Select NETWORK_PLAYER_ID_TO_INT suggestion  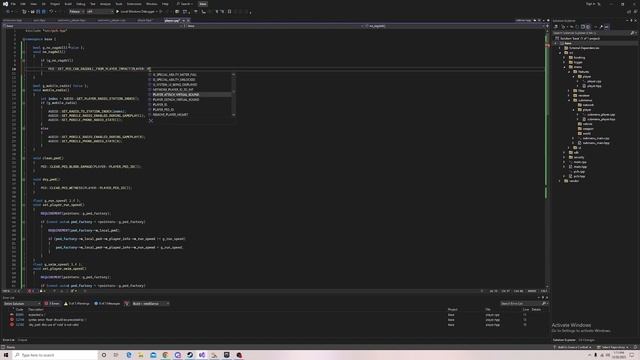[x=190, y=89]
